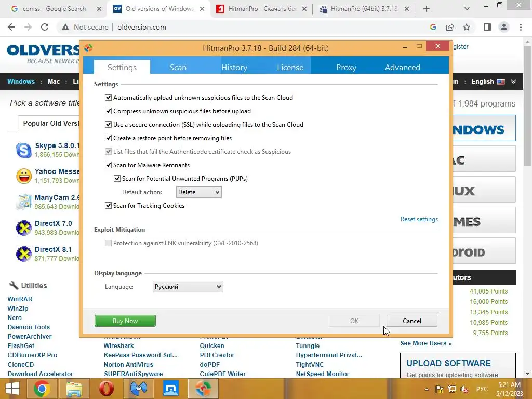Toggle Automatically upload unknown suspicious files checkbox

[108, 97]
